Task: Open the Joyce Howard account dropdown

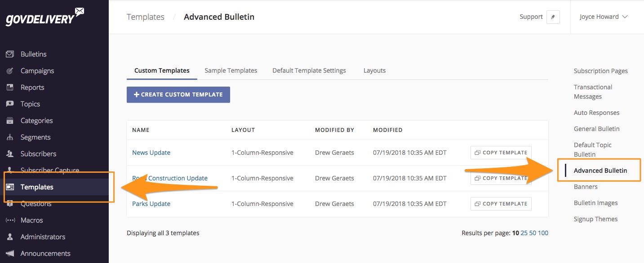Action: pyautogui.click(x=603, y=17)
